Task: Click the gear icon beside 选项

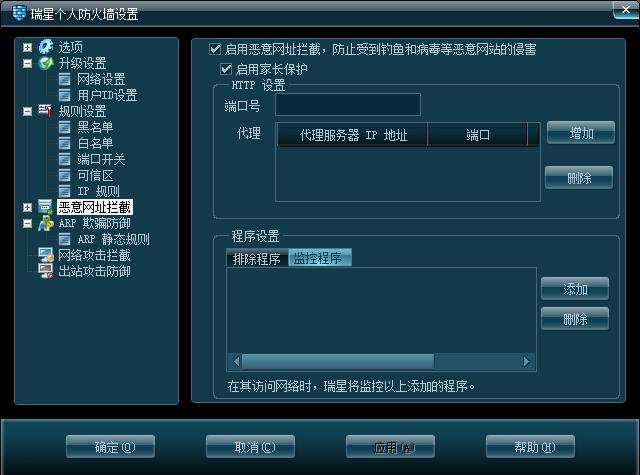Action: [x=46, y=47]
